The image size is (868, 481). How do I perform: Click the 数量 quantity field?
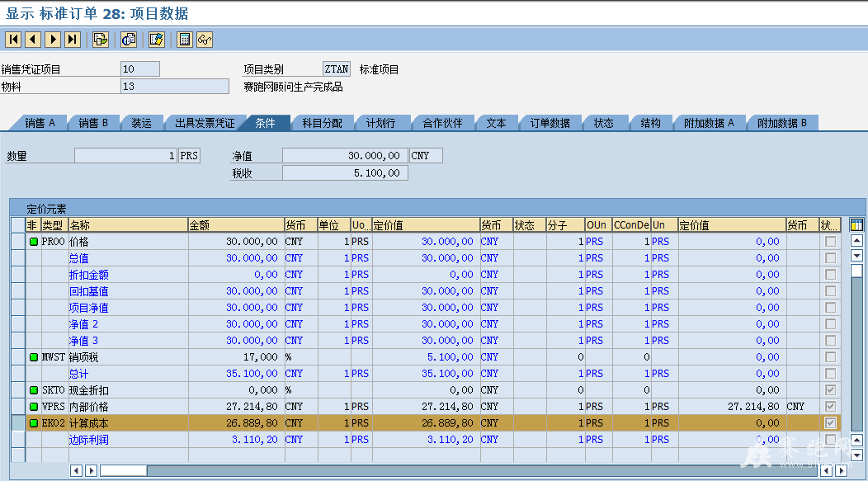(x=125, y=156)
